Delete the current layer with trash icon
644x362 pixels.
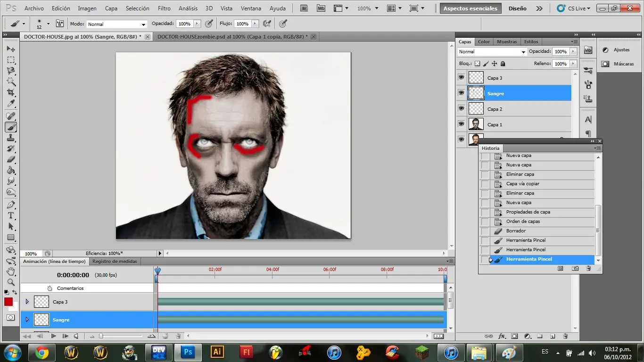coord(565,336)
